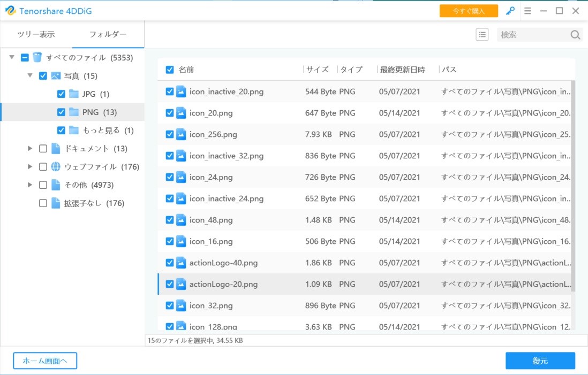The height and width of the screenshot is (375, 588).
Task: Switch to the フォルダー tab
Action: click(x=108, y=34)
